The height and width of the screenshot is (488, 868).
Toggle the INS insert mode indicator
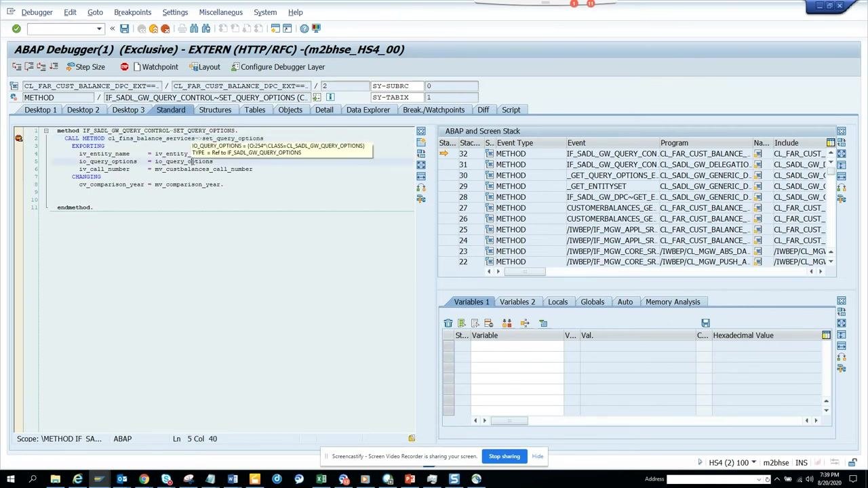pos(802,463)
